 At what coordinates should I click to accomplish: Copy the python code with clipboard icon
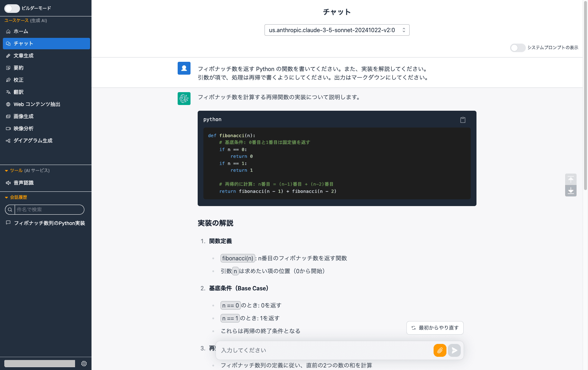463,120
